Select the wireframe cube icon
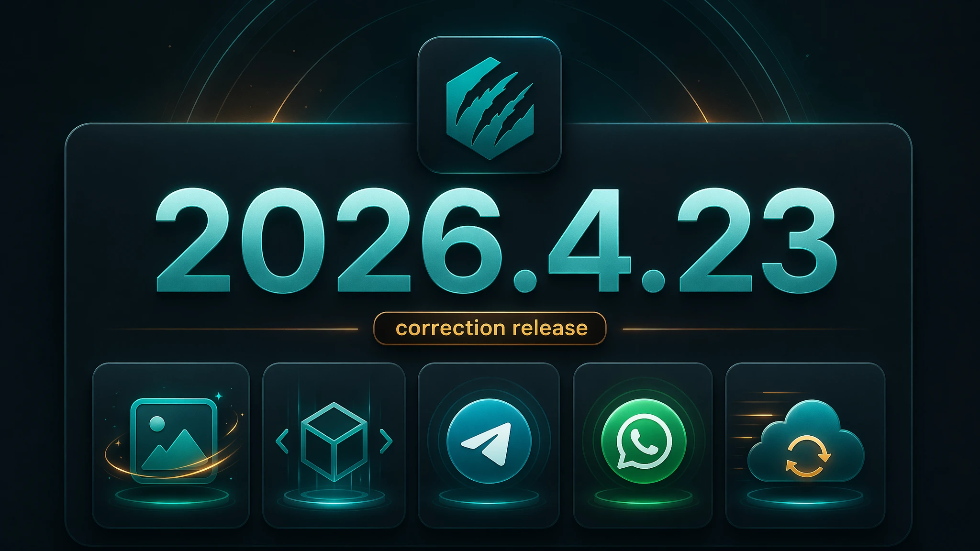Viewport: 980px width, 551px height. tap(334, 441)
